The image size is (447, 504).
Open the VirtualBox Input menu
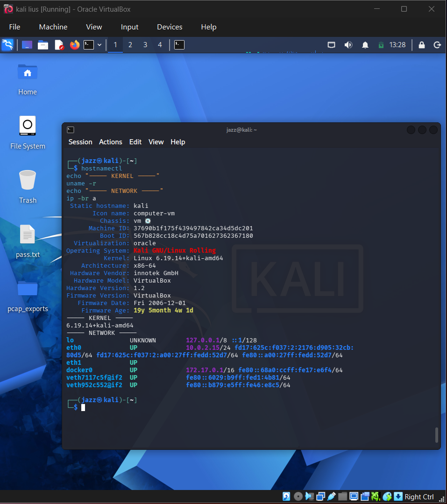pos(129,27)
